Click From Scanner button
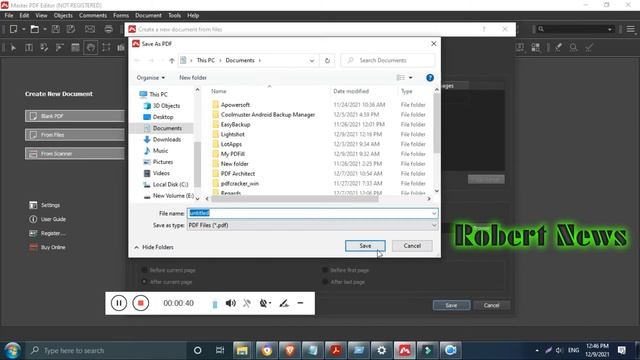Image resolution: width=640 pixels, height=360 pixels. pyautogui.click(x=75, y=153)
